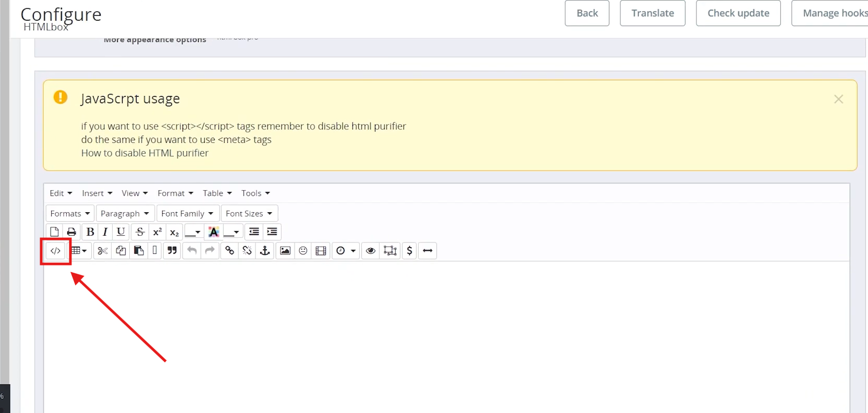The image size is (868, 413).
Task: Open the Insert menu
Action: [97, 193]
